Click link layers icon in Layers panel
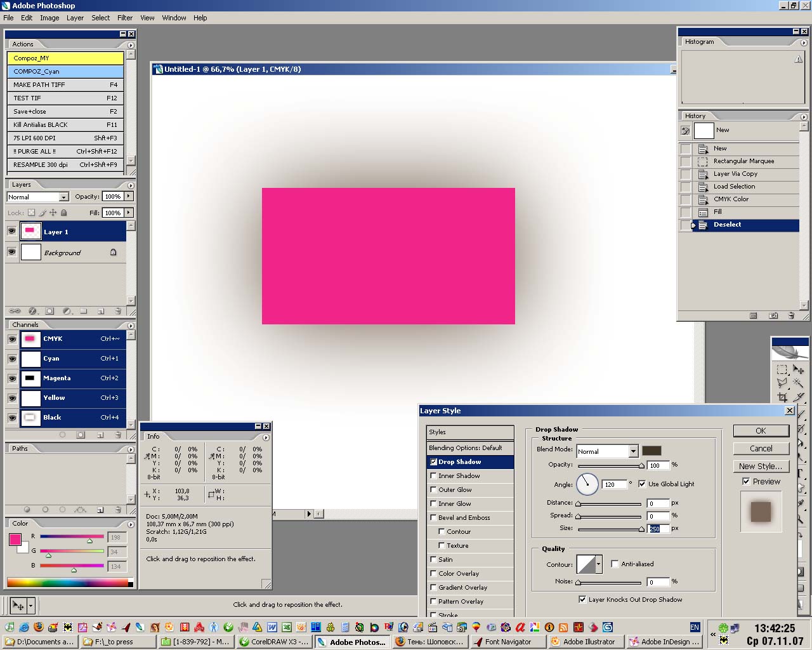The height and width of the screenshot is (650, 812). tap(15, 311)
